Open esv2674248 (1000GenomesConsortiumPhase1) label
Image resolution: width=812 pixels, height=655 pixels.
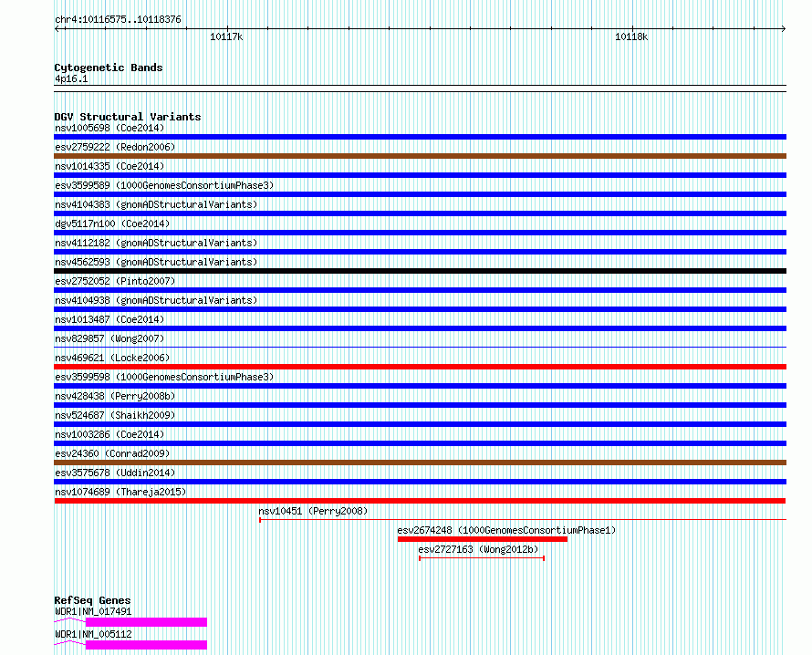click(x=506, y=530)
